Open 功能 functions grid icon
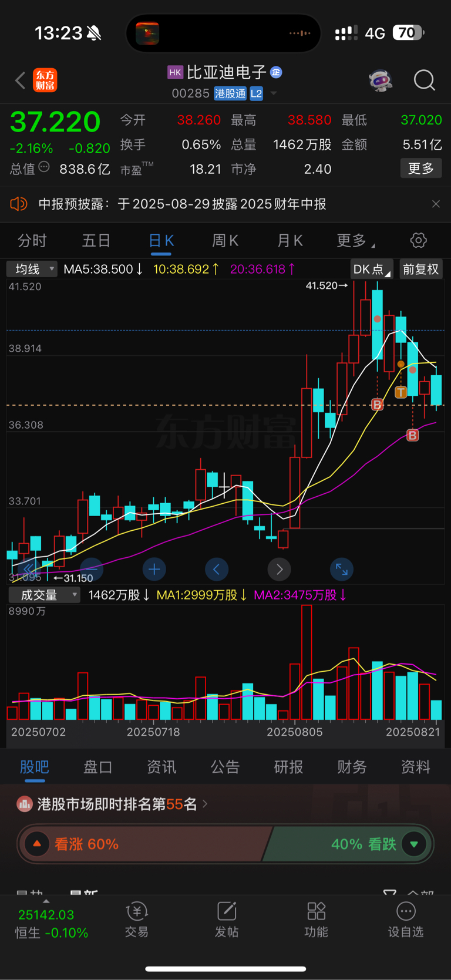451x980 pixels. (317, 911)
